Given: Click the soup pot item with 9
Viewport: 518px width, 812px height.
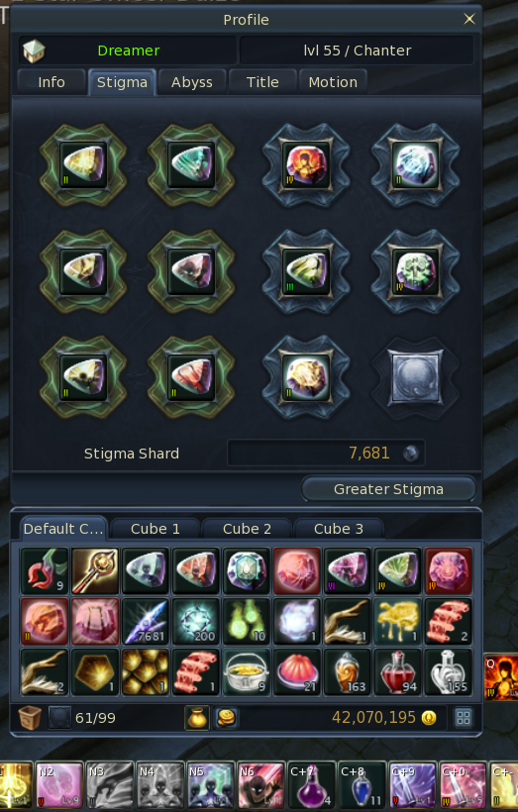Looking at the screenshot, I should pyautogui.click(x=246, y=672).
